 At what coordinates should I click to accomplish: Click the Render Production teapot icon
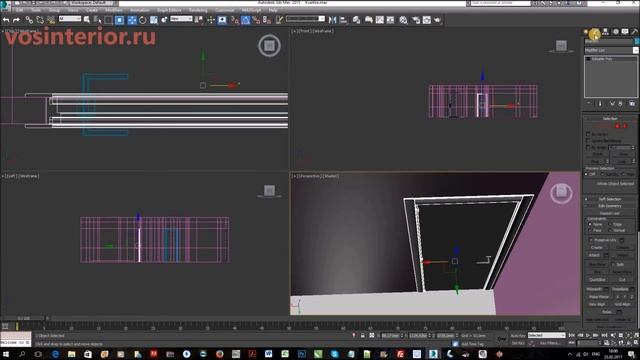click(x=438, y=20)
